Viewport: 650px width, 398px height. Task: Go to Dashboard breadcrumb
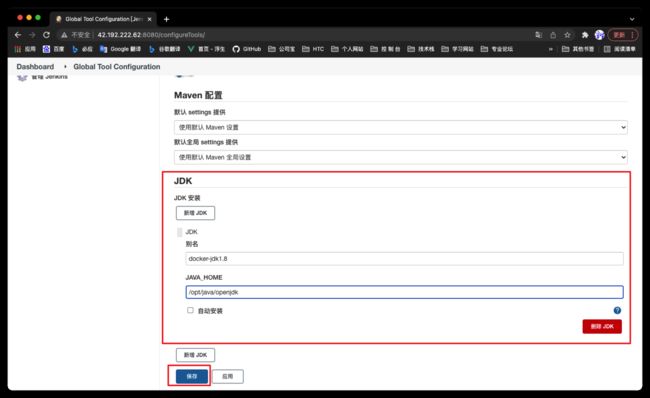[x=35, y=66]
